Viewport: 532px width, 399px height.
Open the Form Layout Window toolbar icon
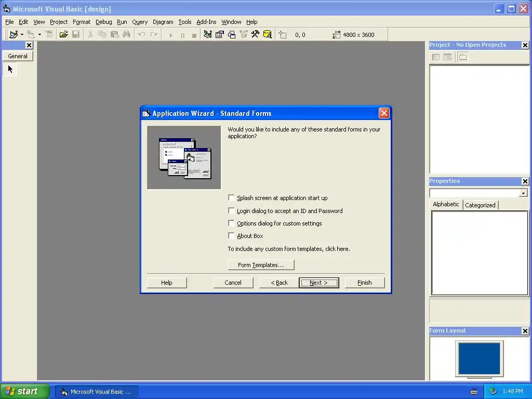point(232,35)
